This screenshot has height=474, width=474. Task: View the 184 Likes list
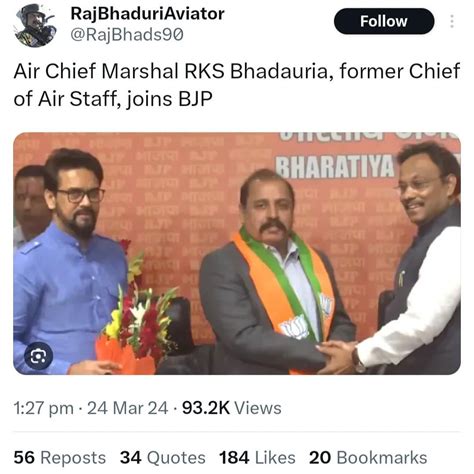[x=257, y=457]
